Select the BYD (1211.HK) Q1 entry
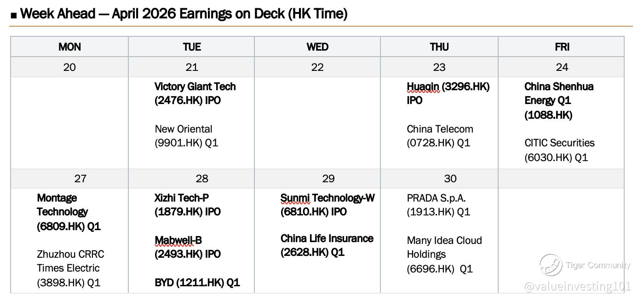The image size is (644, 301). point(197,282)
